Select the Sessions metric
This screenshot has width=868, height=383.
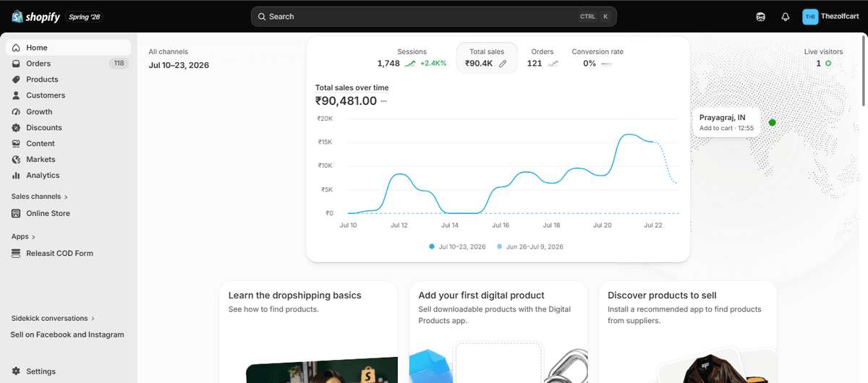412,58
